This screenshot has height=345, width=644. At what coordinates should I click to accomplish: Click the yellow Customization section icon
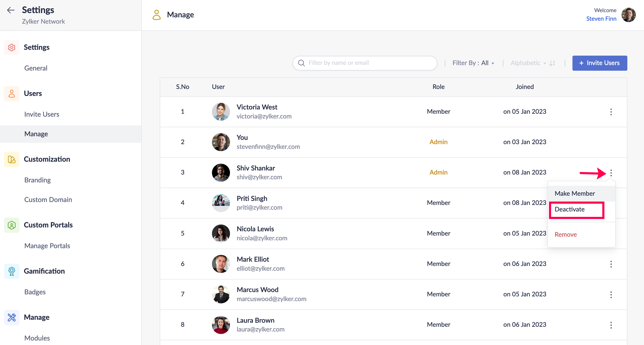coord(12,159)
